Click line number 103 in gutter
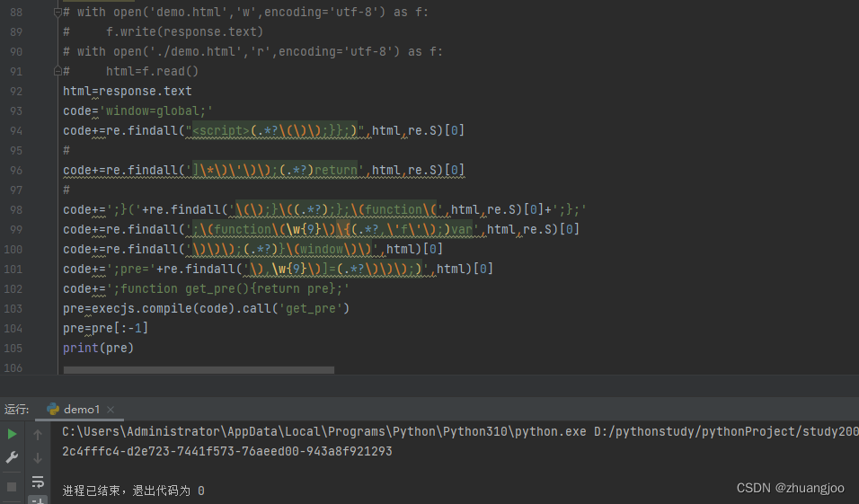Viewport: 859px width, 504px height. (x=13, y=309)
